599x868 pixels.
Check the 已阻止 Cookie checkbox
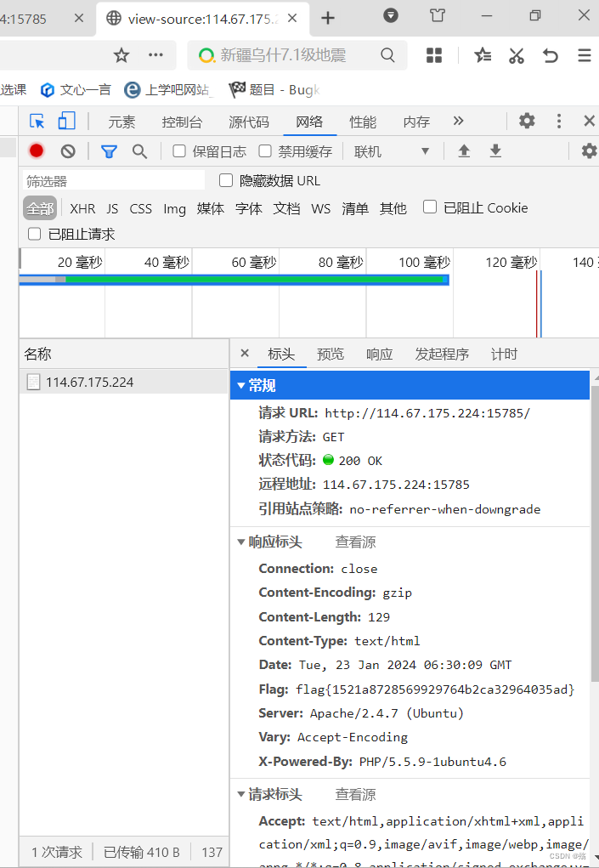pos(430,207)
